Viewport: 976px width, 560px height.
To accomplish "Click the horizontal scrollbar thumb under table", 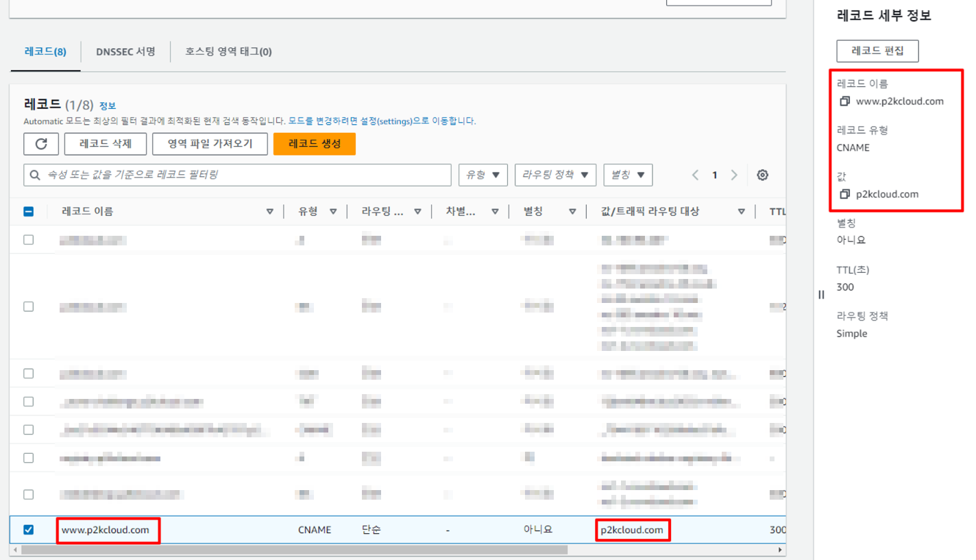I will (x=294, y=550).
